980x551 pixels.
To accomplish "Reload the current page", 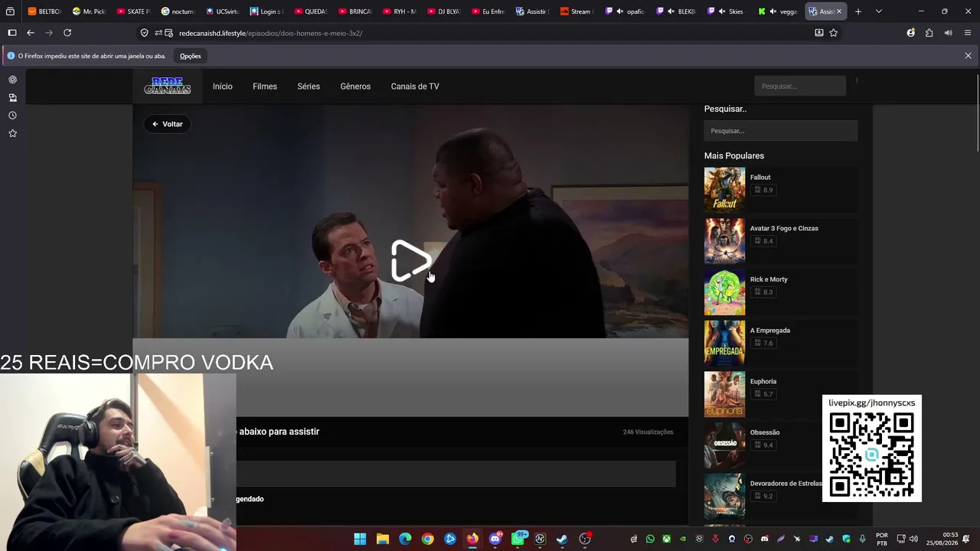I will tap(67, 33).
